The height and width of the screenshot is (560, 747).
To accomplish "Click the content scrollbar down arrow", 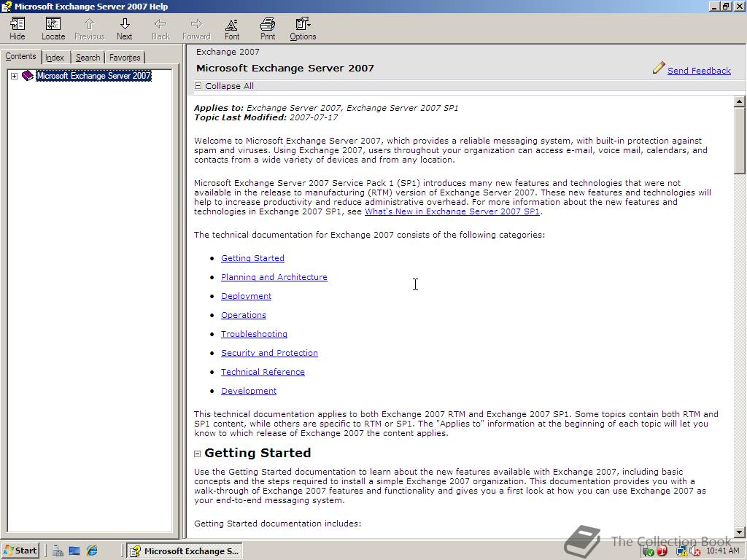I will [739, 532].
